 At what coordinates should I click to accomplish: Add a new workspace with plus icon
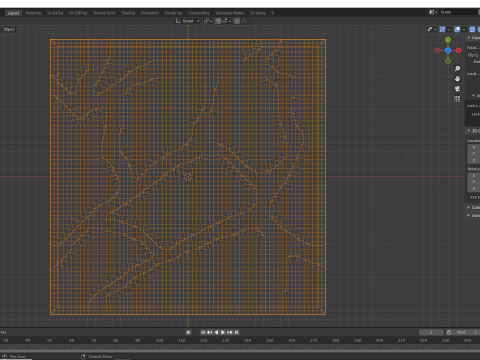pos(272,13)
